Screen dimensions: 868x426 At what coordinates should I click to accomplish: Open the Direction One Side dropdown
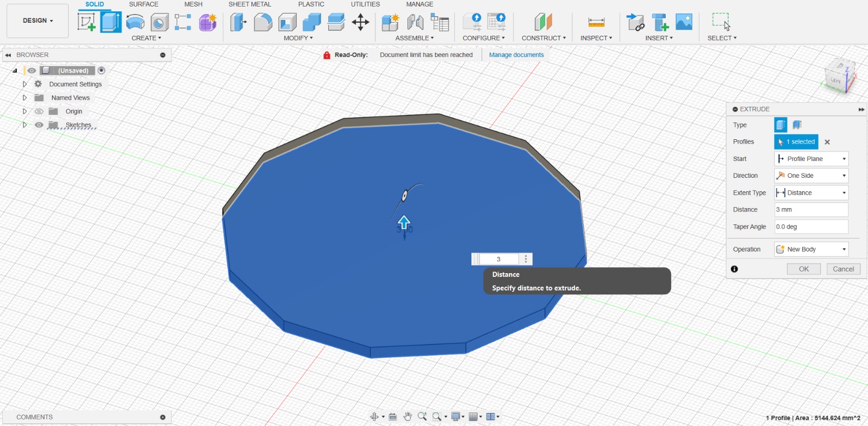pyautogui.click(x=811, y=176)
